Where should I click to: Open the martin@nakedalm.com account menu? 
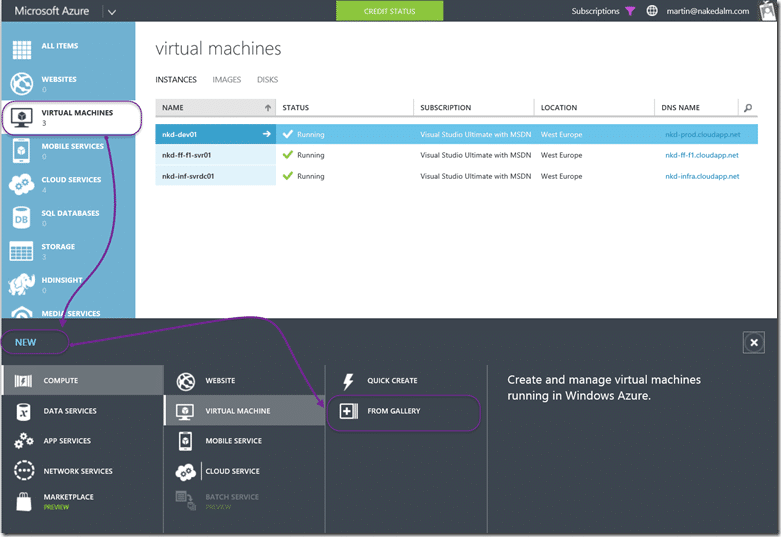pyautogui.click(x=708, y=11)
